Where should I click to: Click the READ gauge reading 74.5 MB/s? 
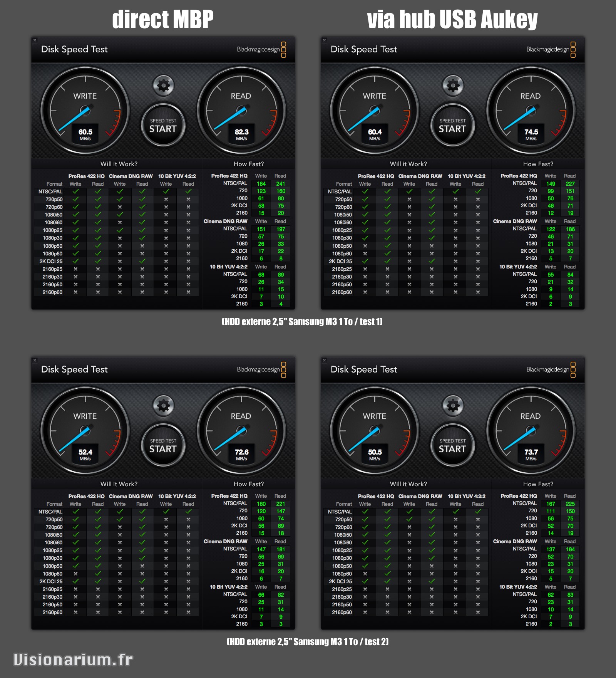[531, 111]
